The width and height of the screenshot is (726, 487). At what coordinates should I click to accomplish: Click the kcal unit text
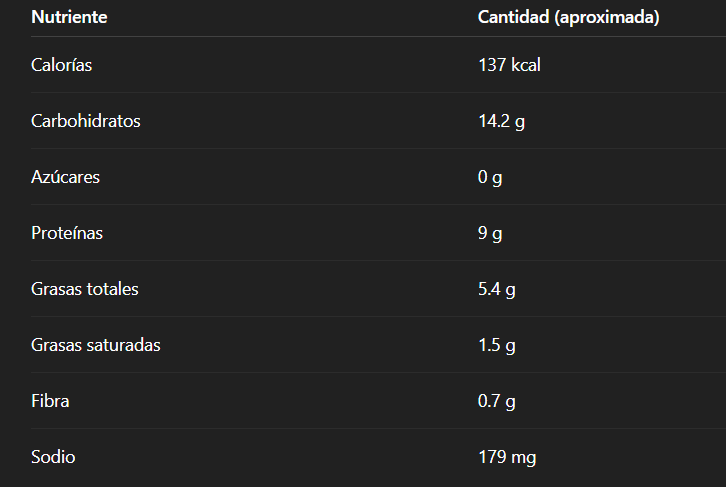[526, 65]
